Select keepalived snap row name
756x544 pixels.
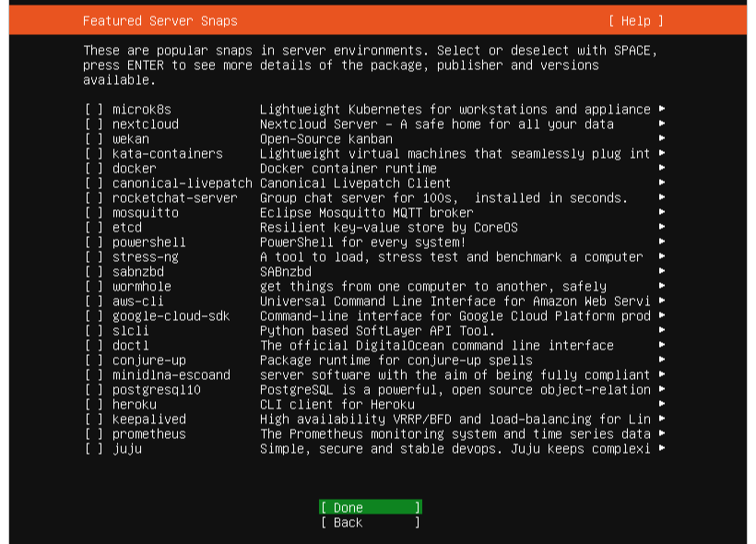click(149, 420)
